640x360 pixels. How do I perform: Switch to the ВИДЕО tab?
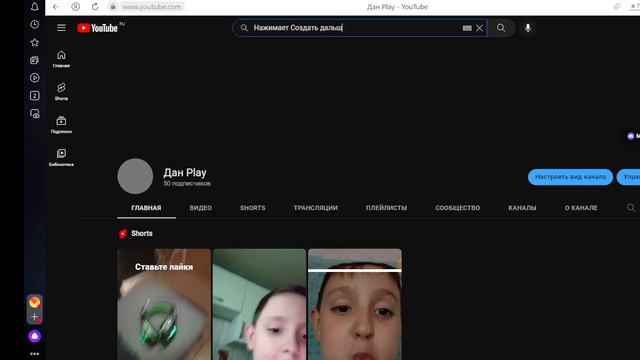tap(200, 208)
